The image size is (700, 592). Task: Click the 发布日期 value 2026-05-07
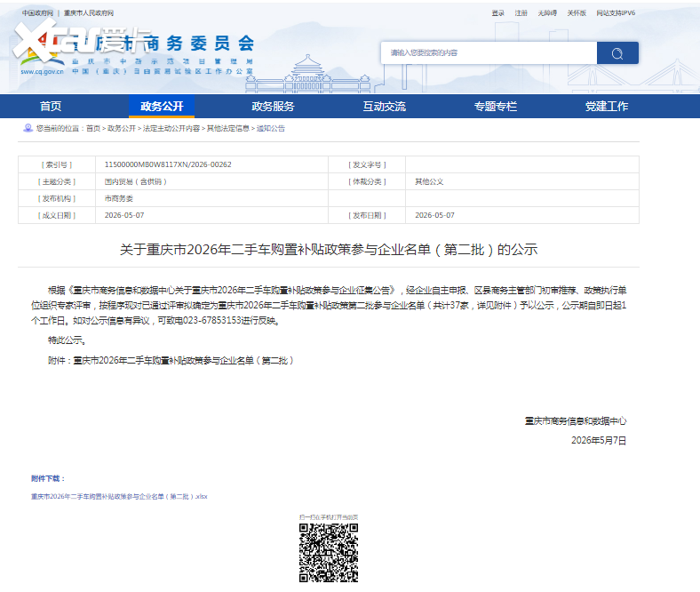[434, 215]
